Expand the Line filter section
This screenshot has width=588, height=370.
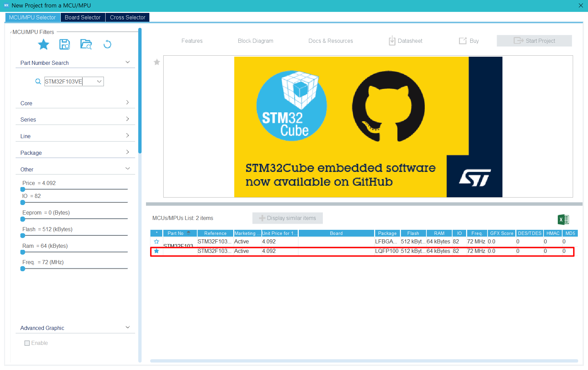click(x=128, y=135)
